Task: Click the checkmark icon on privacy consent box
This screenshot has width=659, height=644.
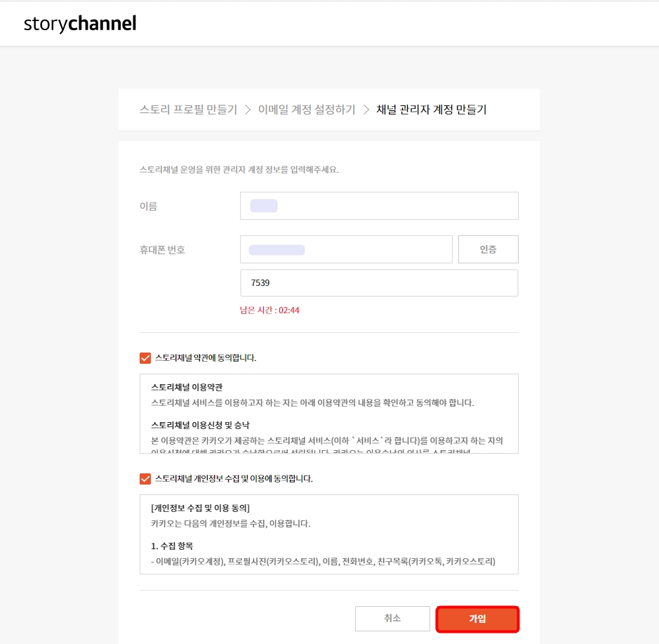Action: click(145, 478)
